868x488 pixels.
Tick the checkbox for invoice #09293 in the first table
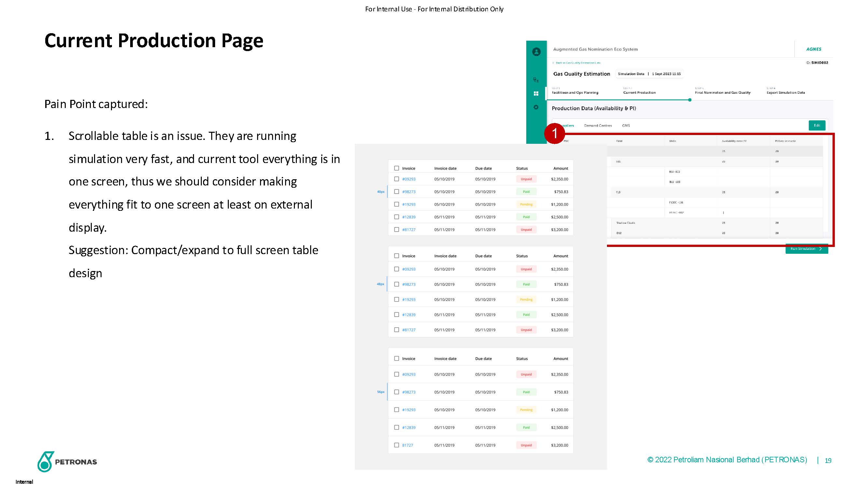pyautogui.click(x=397, y=179)
